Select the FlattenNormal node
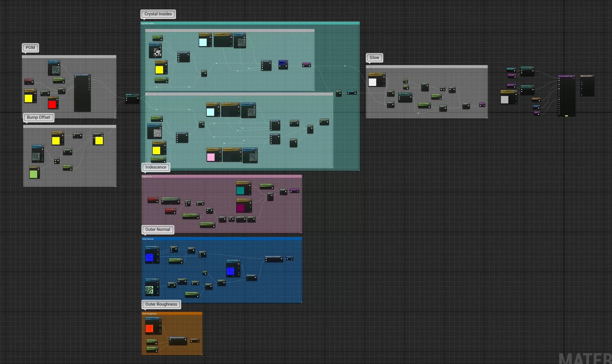Image resolution: width=612 pixels, height=364 pixels. pos(251,277)
